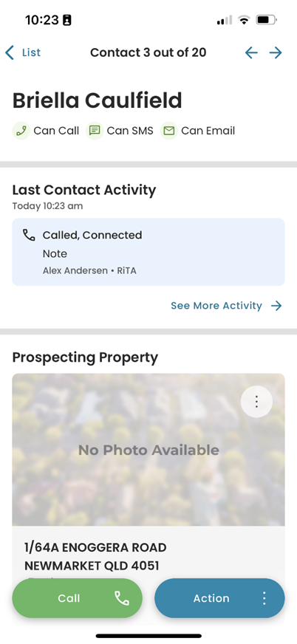Tap the Can Email envelope icon
Viewport: 297px width, 644px height.
(x=169, y=131)
